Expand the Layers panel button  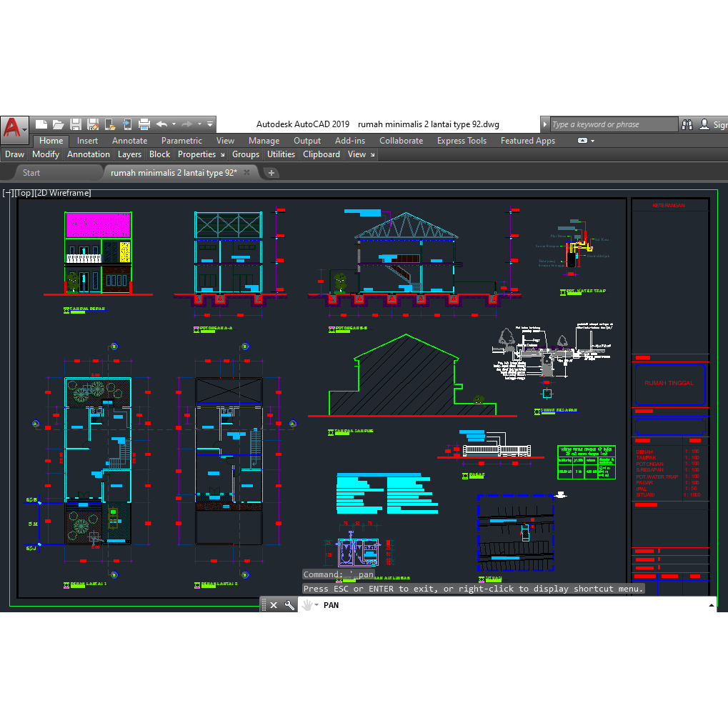click(129, 154)
